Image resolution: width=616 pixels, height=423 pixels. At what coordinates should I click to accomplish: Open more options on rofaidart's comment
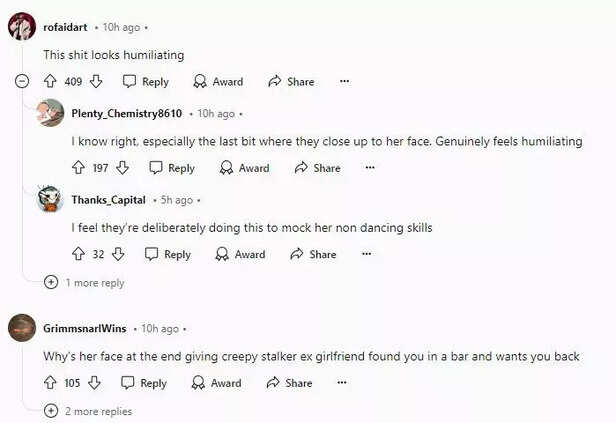[x=344, y=81]
